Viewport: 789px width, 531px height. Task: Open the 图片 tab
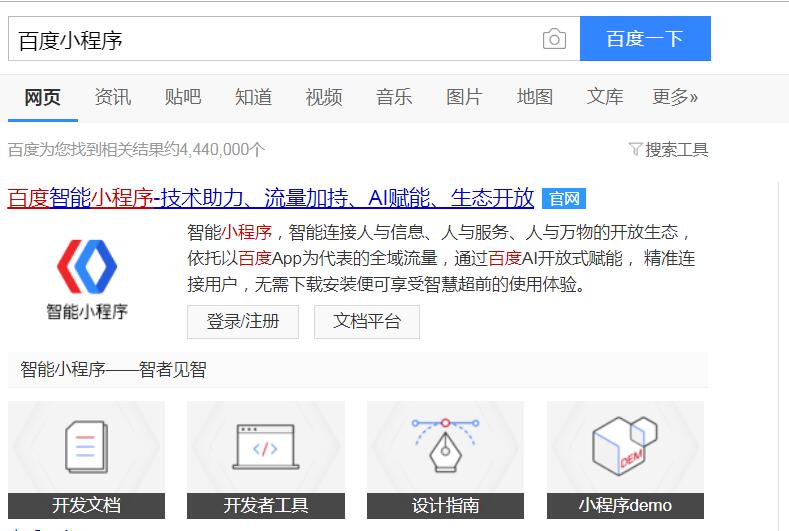click(464, 97)
